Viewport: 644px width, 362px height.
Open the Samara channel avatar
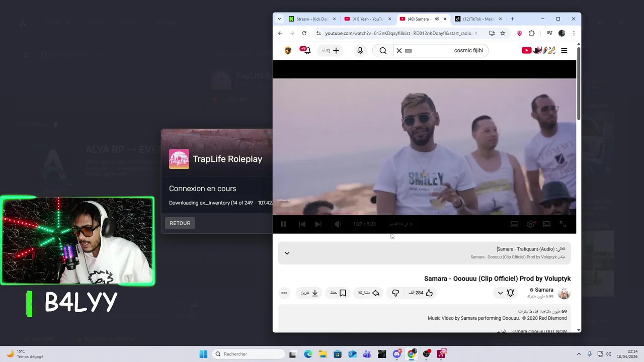[564, 293]
